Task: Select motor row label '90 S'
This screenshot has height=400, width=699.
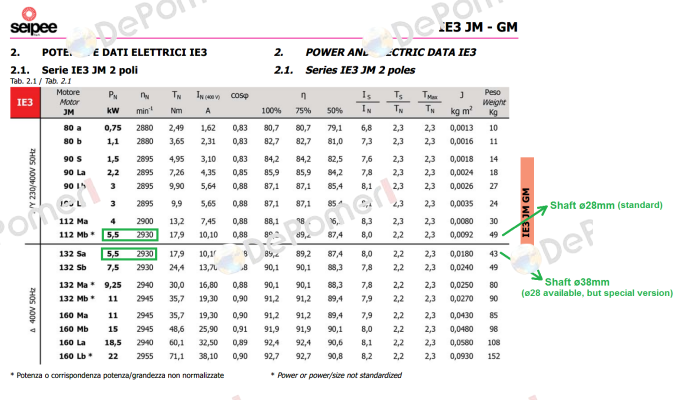Action: click(72, 159)
